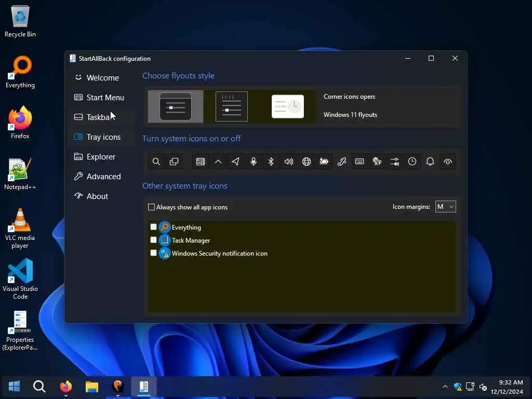Select the Notepad++ desktop shortcut
This screenshot has height=399, width=532.
(x=20, y=174)
